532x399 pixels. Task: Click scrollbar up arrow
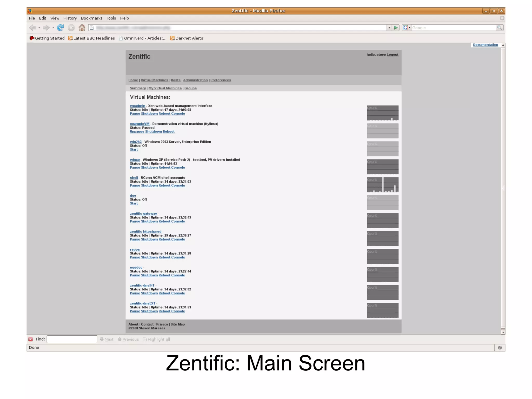click(503, 45)
